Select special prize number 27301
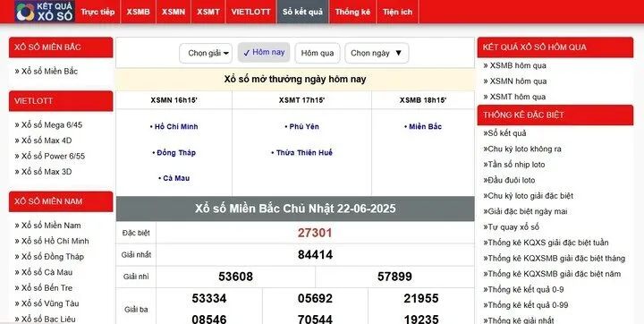Image resolution: width=644 pixels, height=324 pixels. [x=315, y=233]
